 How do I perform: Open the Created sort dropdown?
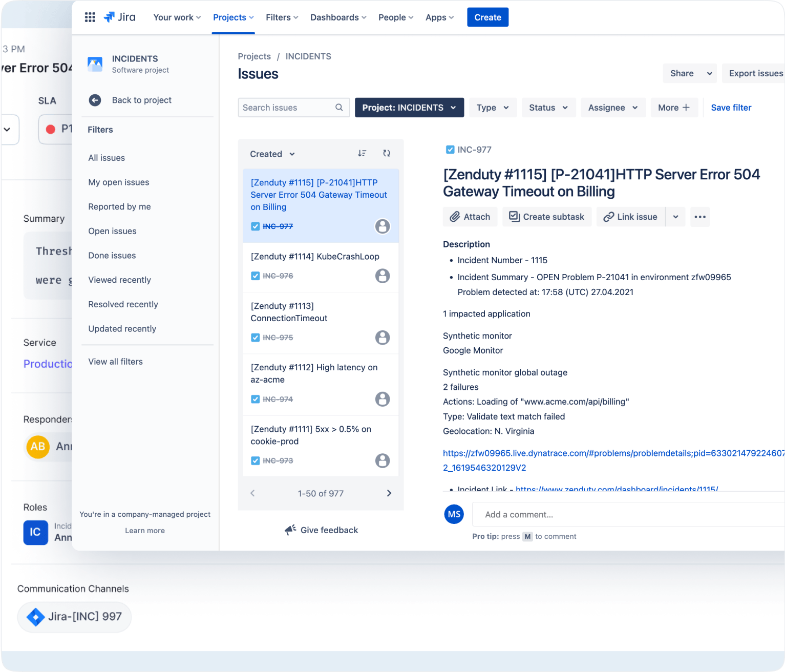272,154
